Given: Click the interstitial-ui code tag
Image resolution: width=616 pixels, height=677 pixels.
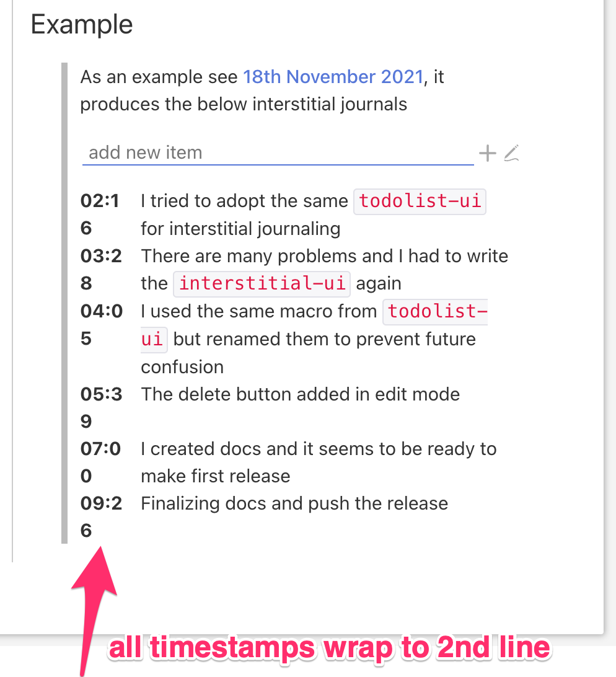Looking at the screenshot, I should pyautogui.click(x=262, y=283).
